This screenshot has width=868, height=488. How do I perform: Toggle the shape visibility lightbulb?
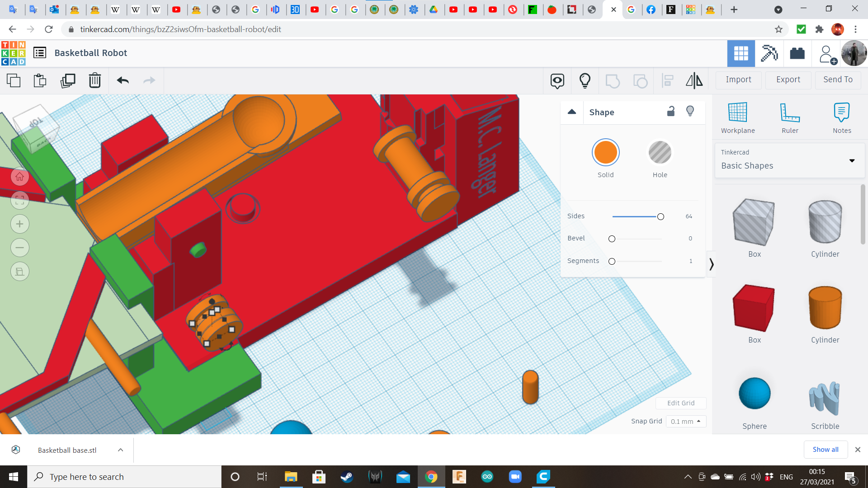coord(690,112)
